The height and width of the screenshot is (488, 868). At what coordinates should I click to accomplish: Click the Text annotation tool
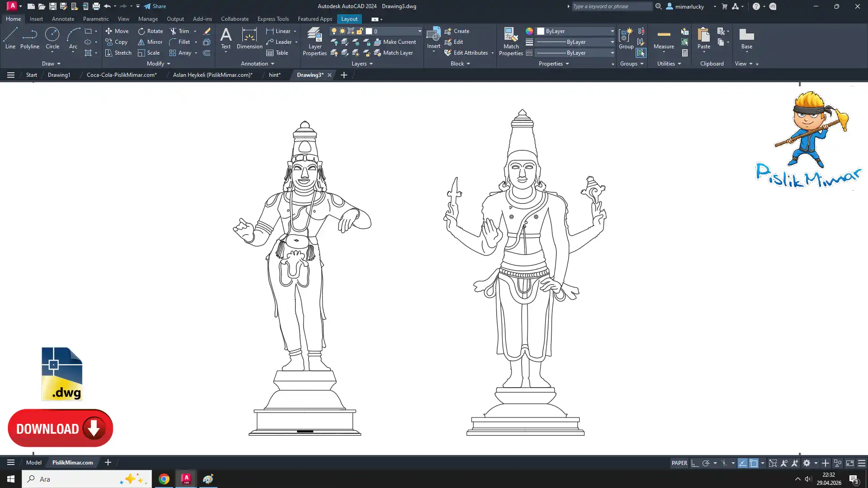(226, 38)
